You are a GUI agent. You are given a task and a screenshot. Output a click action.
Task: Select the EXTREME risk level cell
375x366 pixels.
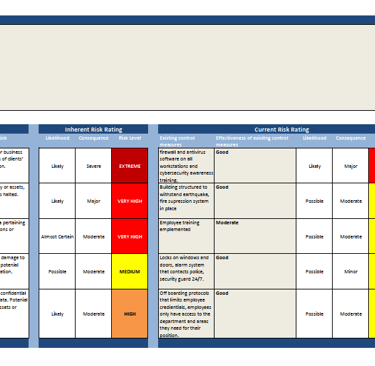click(130, 166)
